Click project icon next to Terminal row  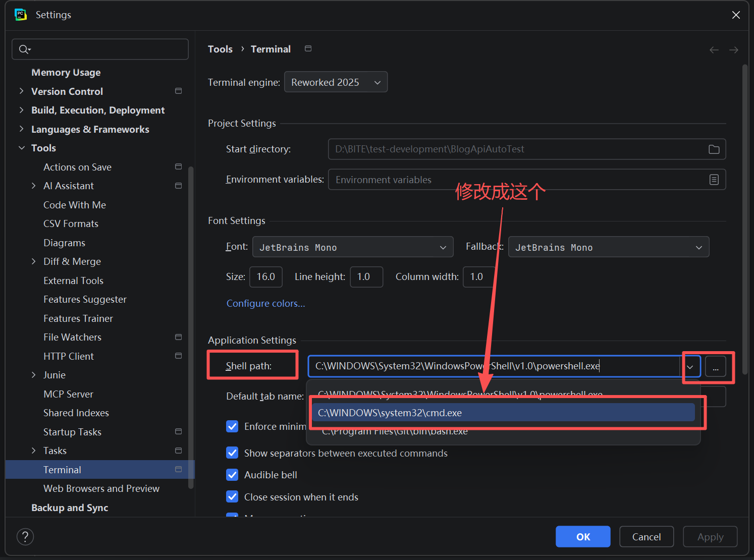point(178,469)
